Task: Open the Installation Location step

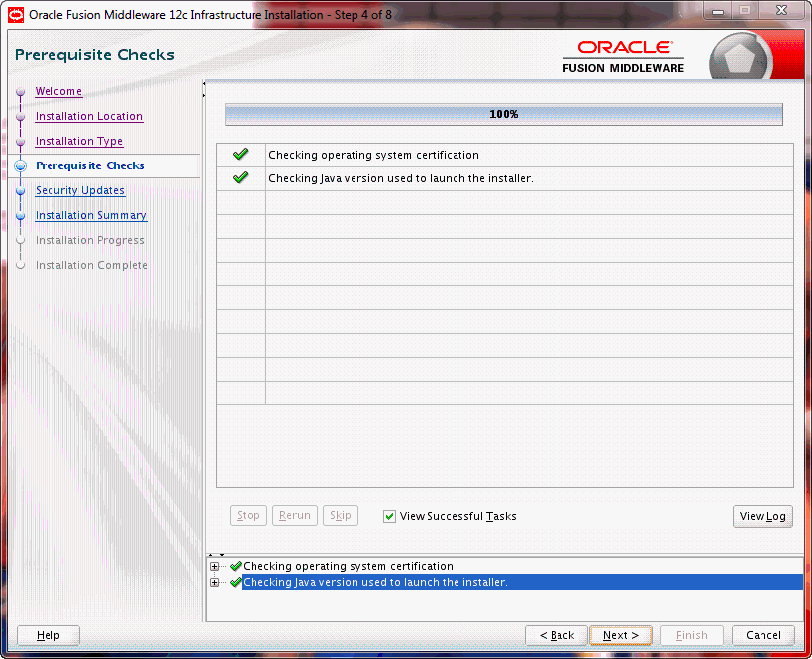Action: 88,116
